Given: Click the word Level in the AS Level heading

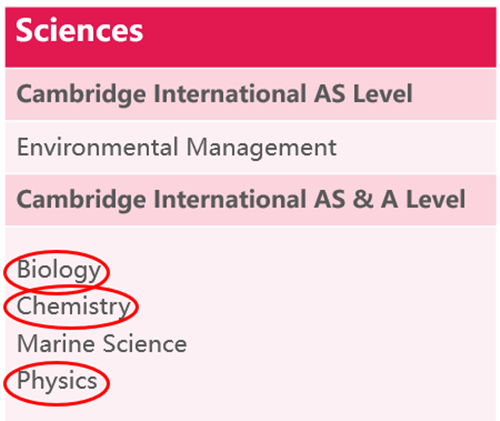Looking at the screenshot, I should tap(383, 94).
